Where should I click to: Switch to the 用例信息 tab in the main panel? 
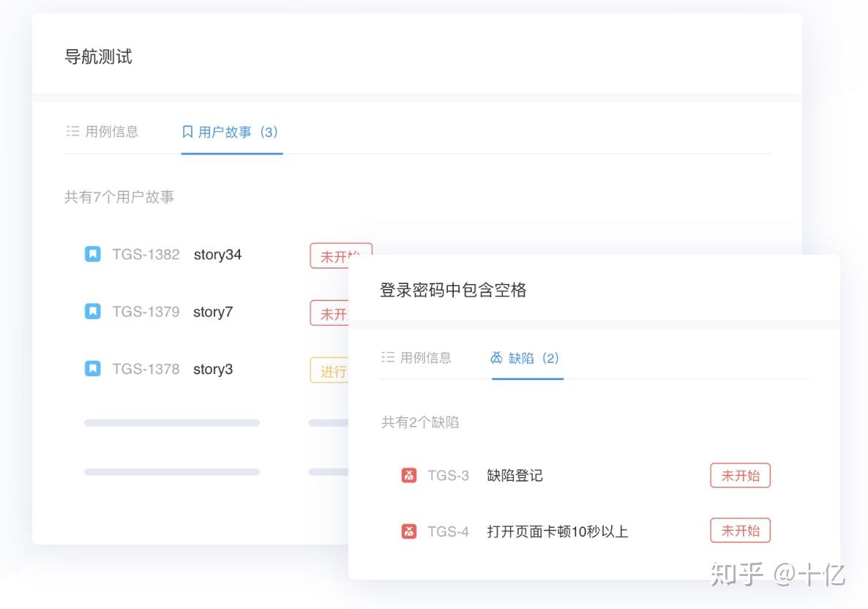102,131
